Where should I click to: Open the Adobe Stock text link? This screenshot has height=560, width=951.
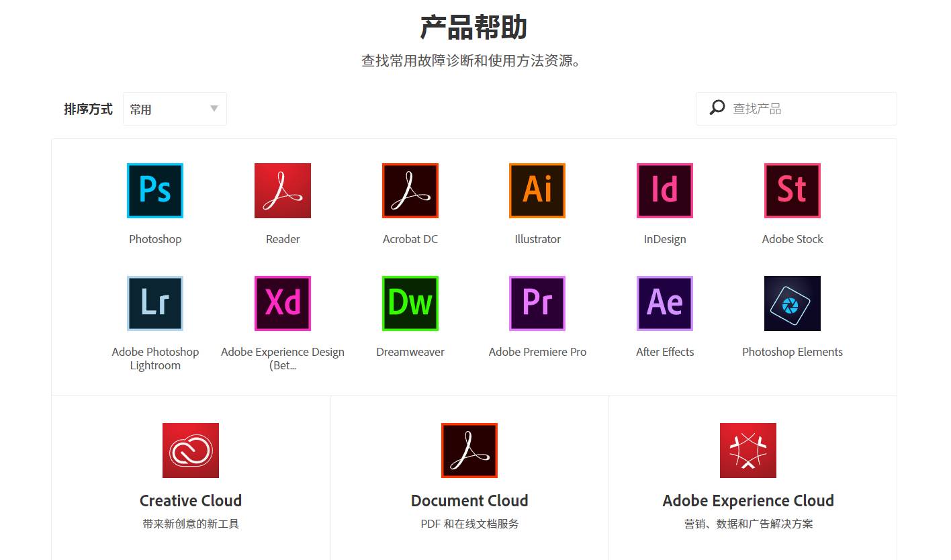[792, 239]
